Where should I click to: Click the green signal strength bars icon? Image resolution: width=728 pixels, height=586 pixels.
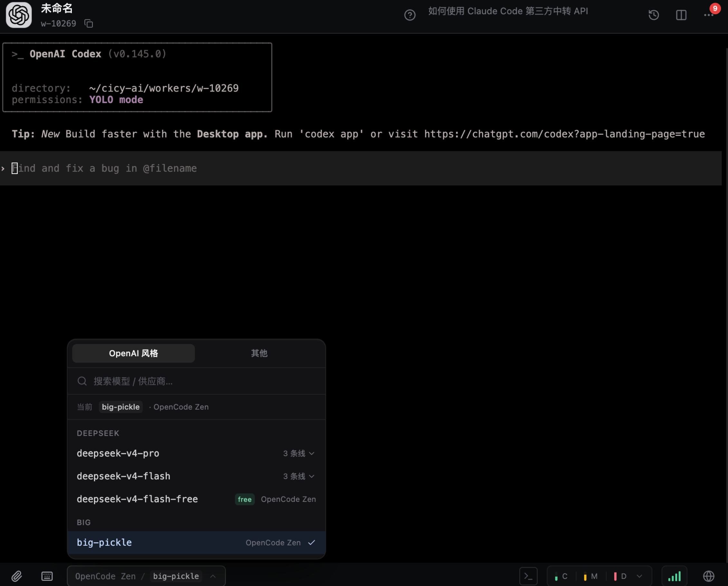tap(674, 576)
